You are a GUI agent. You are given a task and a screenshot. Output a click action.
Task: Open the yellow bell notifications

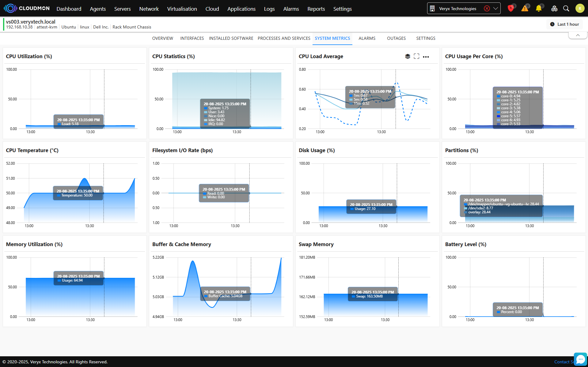538,9
